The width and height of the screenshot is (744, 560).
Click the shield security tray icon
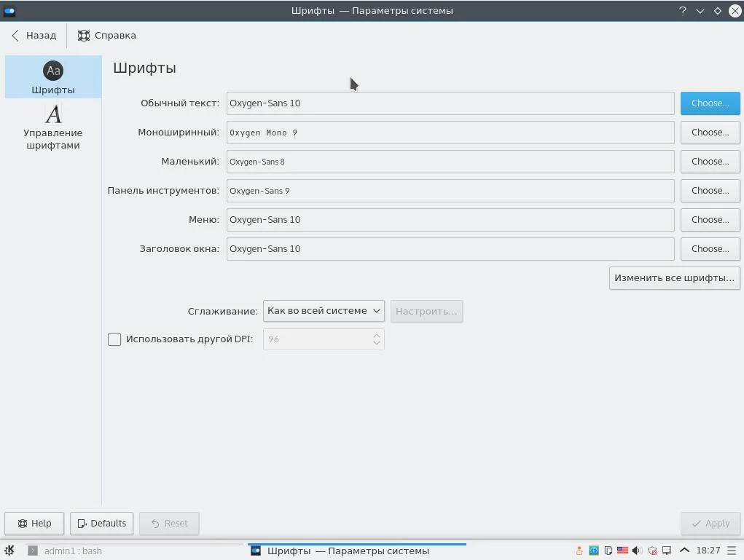click(x=652, y=551)
